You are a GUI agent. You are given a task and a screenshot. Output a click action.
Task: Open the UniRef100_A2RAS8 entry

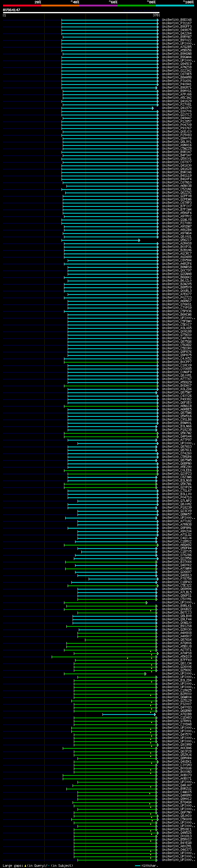(177, 244)
